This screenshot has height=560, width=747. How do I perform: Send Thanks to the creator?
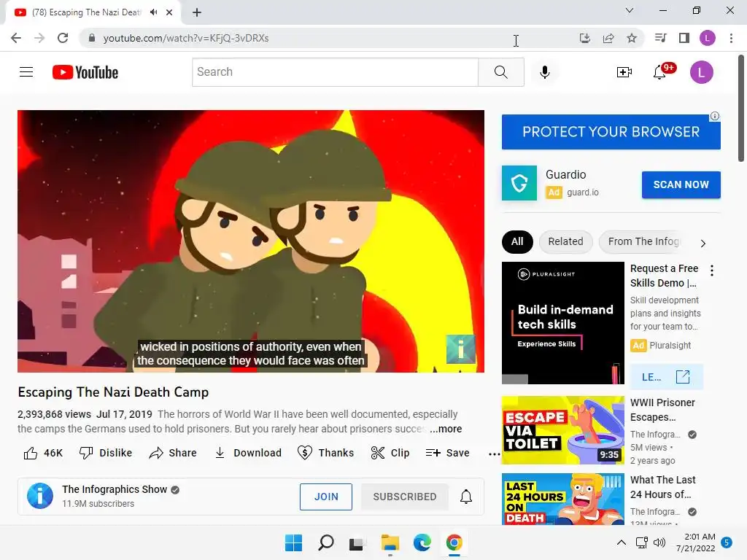click(326, 453)
